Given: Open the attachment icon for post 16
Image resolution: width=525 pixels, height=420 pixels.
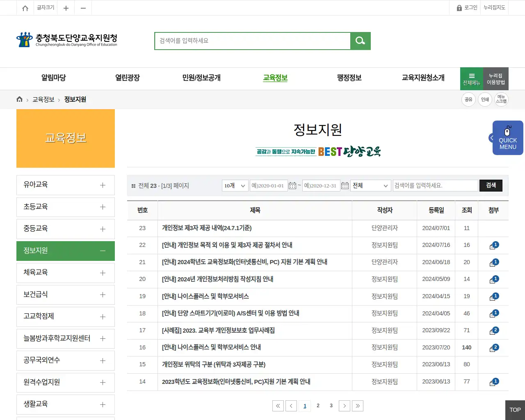Looking at the screenshot, I should (494, 348).
